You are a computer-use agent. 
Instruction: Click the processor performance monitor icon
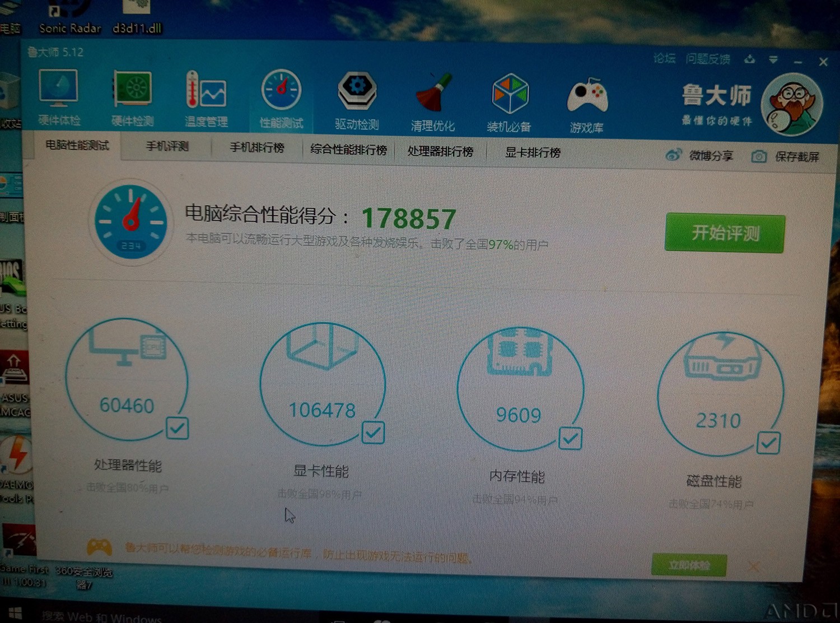click(x=128, y=346)
